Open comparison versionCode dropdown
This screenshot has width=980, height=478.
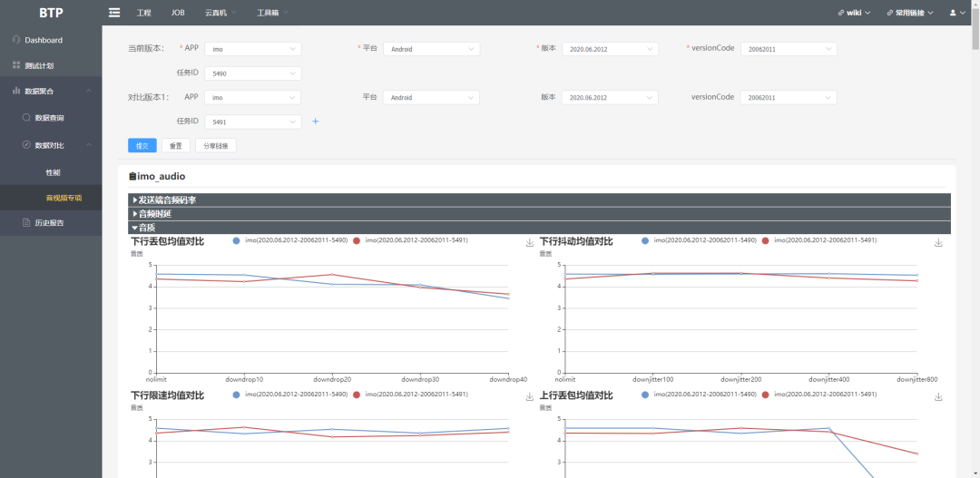(789, 97)
